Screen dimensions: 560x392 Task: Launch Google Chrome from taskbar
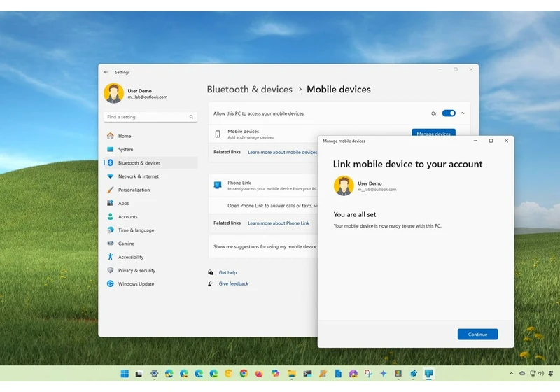click(x=244, y=374)
